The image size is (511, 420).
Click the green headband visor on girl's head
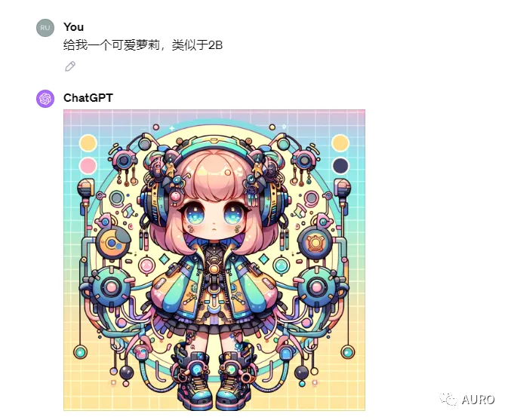pyautogui.click(x=214, y=143)
